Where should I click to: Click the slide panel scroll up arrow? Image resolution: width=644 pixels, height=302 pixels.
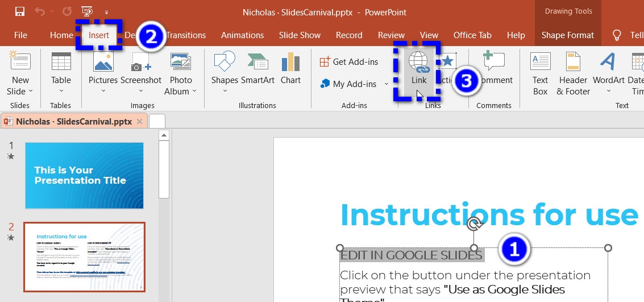(x=164, y=135)
